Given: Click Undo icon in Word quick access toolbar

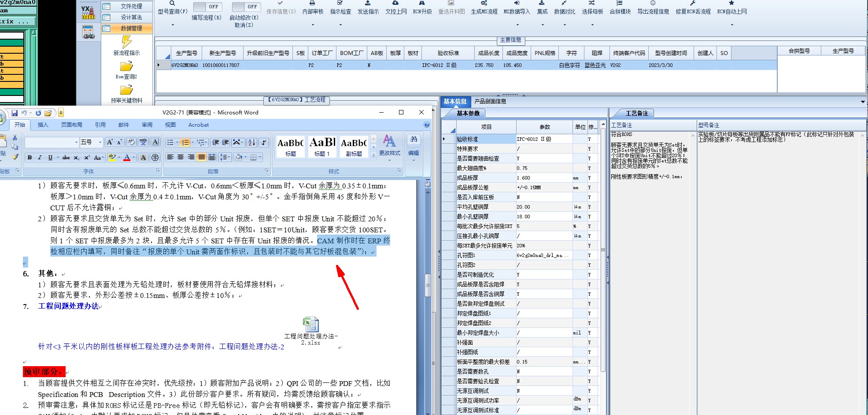Looking at the screenshot, I should coord(24,113).
